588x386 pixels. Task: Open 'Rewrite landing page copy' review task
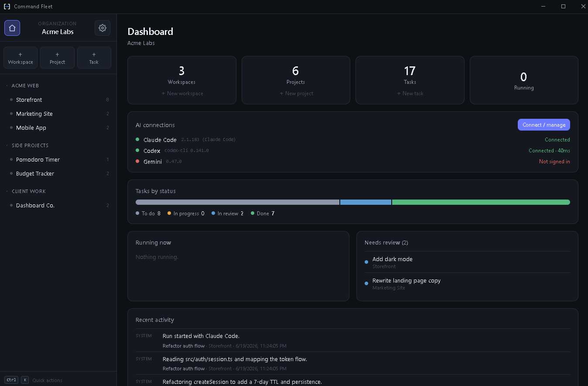(467, 284)
